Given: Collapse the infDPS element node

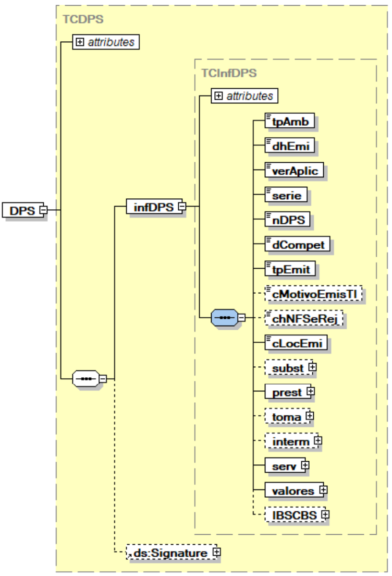Looking at the screenshot, I should [x=182, y=206].
